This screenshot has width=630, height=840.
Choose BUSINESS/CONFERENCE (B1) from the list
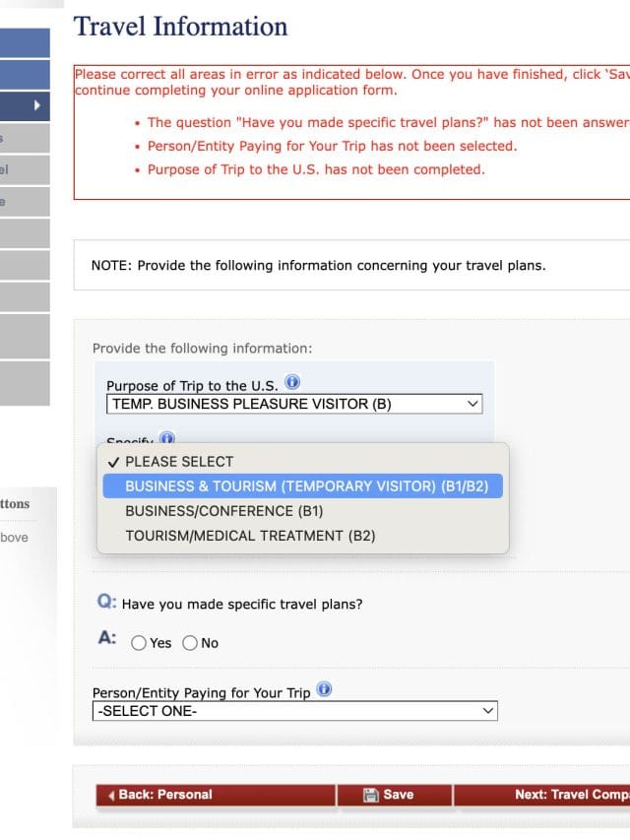223,511
